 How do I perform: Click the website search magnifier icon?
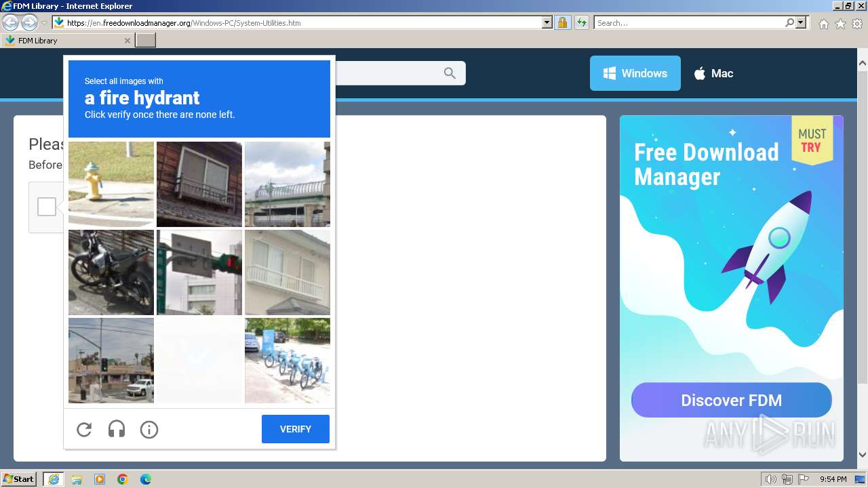pos(450,73)
